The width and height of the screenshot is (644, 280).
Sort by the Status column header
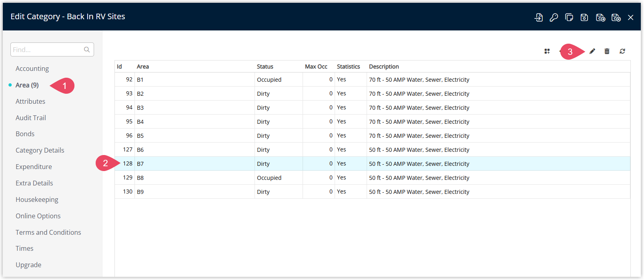tap(265, 66)
